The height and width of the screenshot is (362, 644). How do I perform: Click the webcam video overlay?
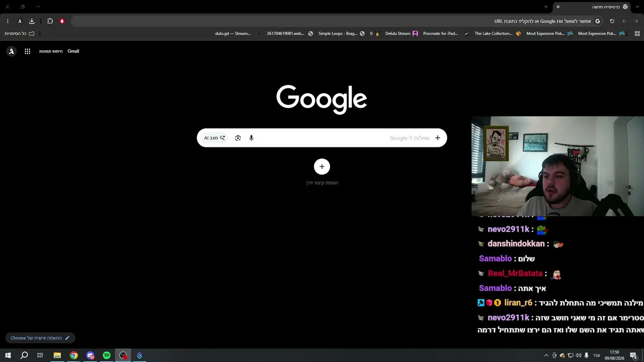[557, 166]
